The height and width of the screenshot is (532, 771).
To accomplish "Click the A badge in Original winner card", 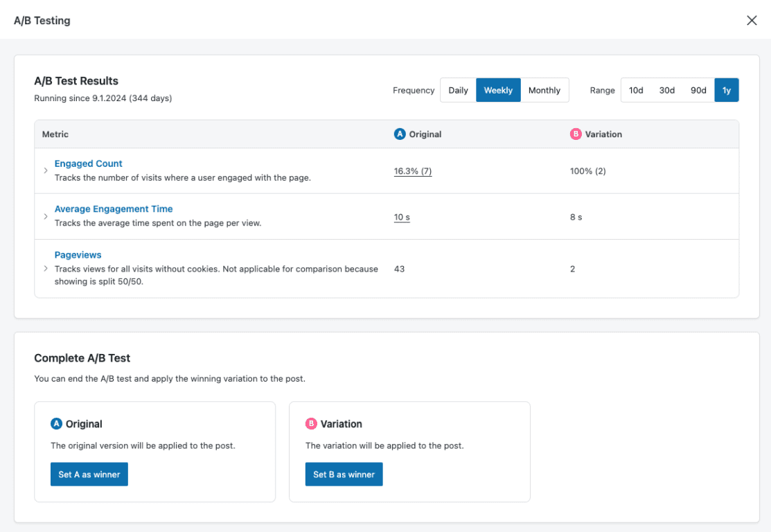I will (x=57, y=424).
